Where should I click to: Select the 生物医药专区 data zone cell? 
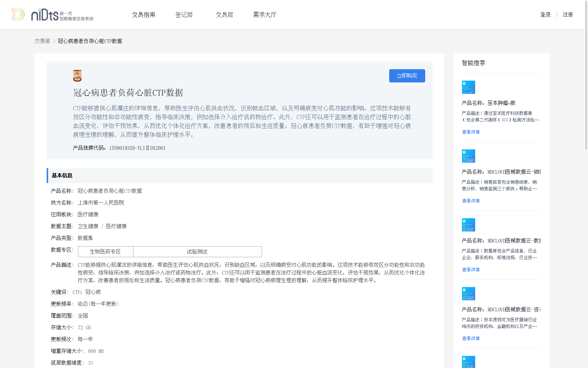click(x=105, y=252)
